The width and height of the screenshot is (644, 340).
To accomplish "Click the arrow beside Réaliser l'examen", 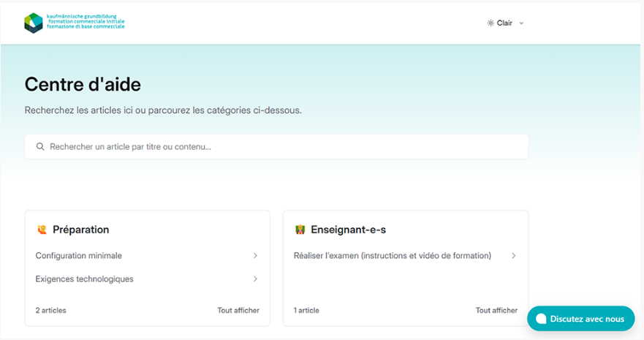I will (513, 256).
